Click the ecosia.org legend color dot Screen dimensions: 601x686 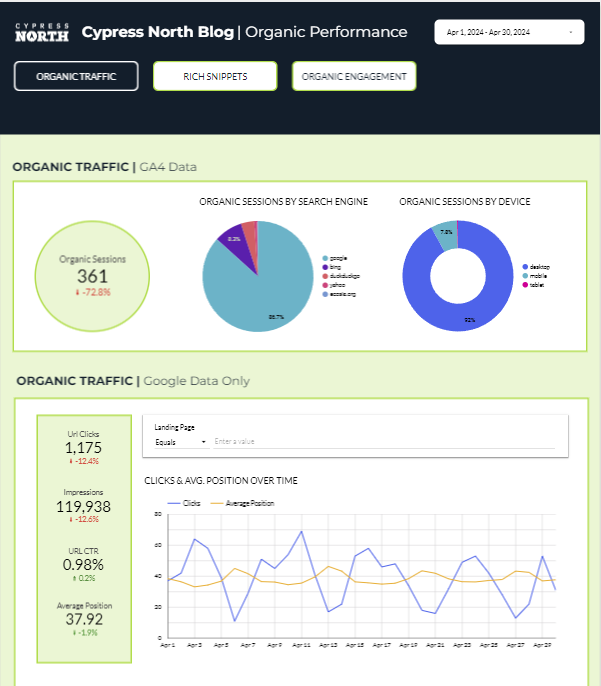click(325, 294)
